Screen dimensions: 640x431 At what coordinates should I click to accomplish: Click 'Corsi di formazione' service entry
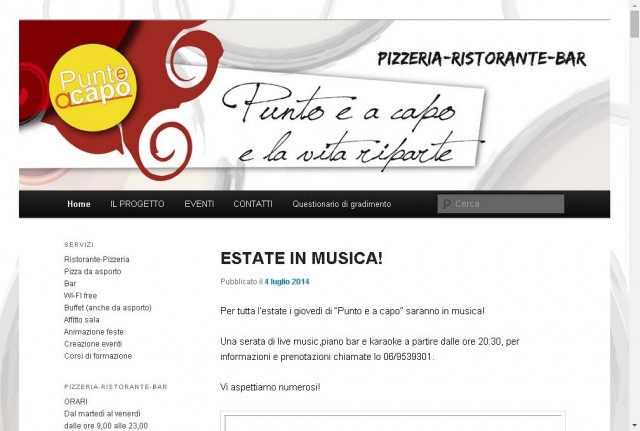coord(98,356)
